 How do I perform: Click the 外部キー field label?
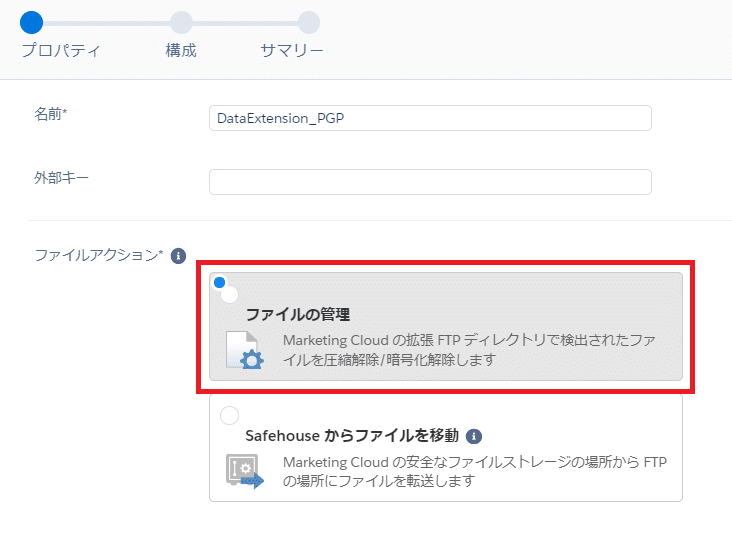coord(61,177)
